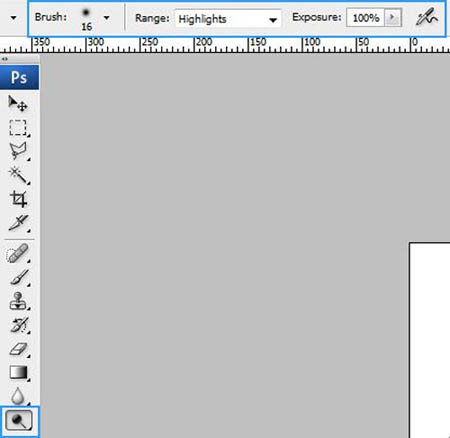Screen dimensions: 450x438
Task: Select the Dodge tool
Action: (x=19, y=421)
